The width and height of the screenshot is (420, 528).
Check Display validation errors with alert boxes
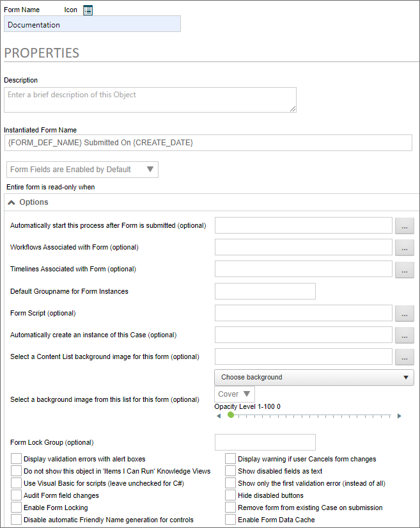coord(16,459)
